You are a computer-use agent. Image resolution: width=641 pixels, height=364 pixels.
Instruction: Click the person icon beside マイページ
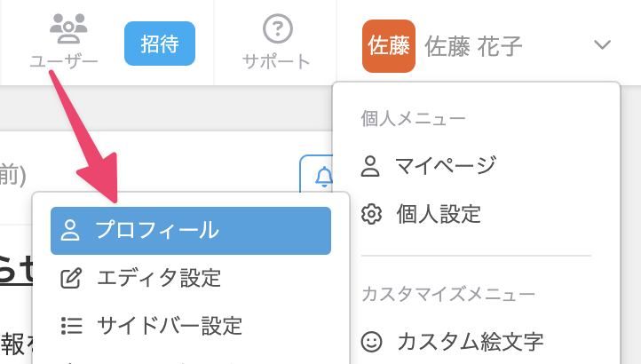coord(370,166)
